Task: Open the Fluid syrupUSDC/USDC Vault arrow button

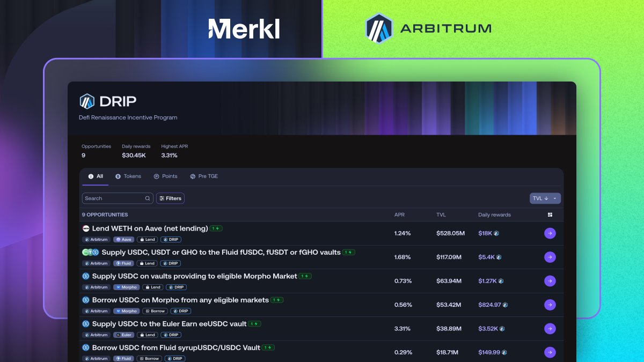Action: pyautogui.click(x=550, y=352)
